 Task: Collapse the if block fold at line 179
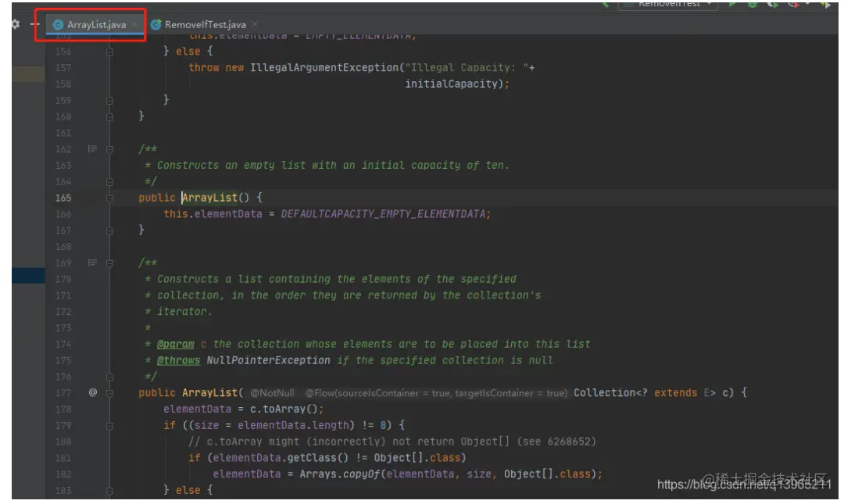(110, 426)
